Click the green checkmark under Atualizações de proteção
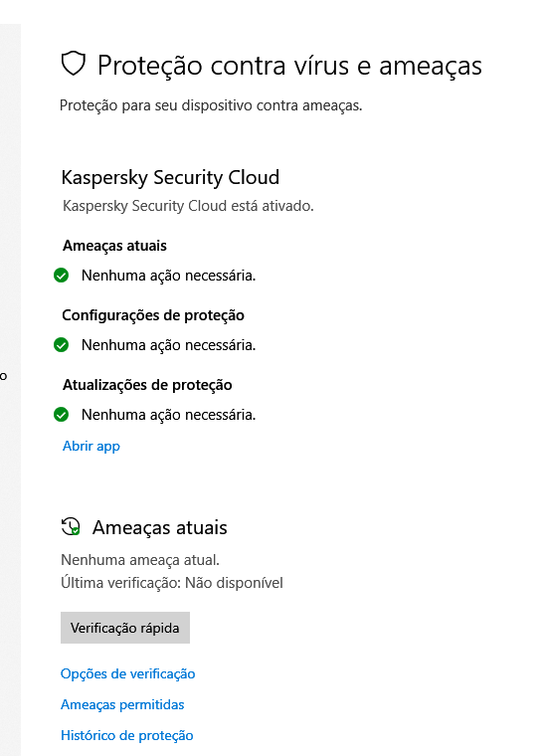The width and height of the screenshot is (543, 756). pyautogui.click(x=62, y=414)
